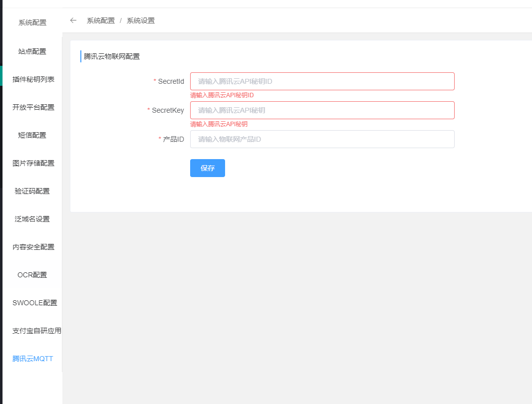Click the back arrow icon
Viewport: 532px width, 404px height.
click(73, 20)
